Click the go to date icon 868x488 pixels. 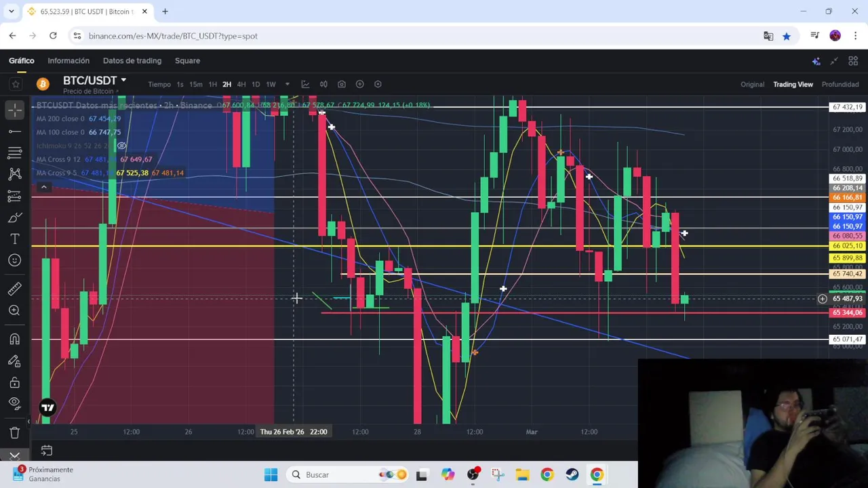click(x=47, y=450)
